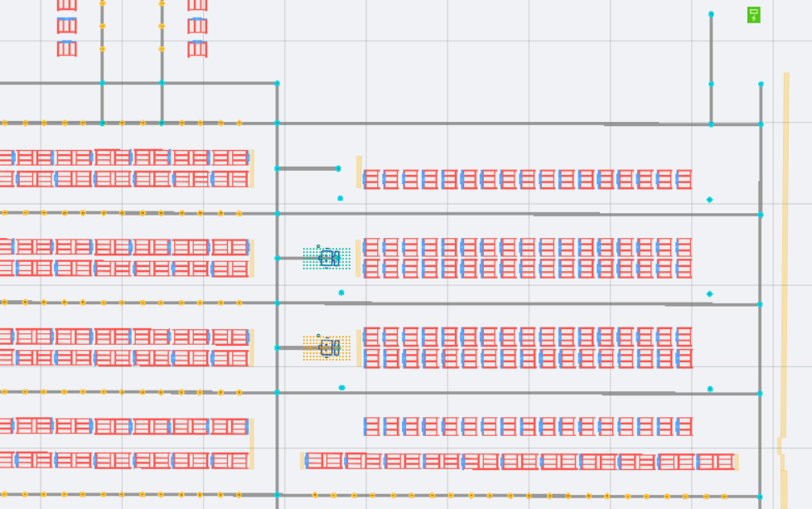The image size is (812, 509).
Task: Select the teal-highlighted forklift robot
Action: 329,259
